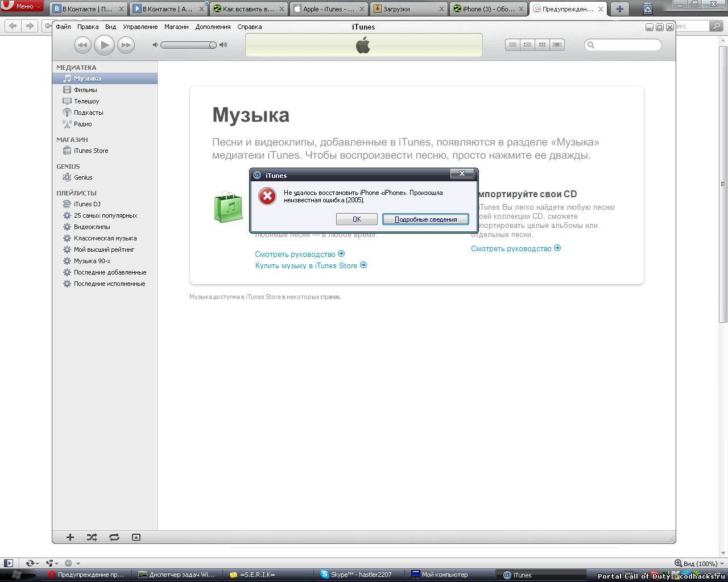
Task: Open the Opera Меню button
Action: pos(22,7)
